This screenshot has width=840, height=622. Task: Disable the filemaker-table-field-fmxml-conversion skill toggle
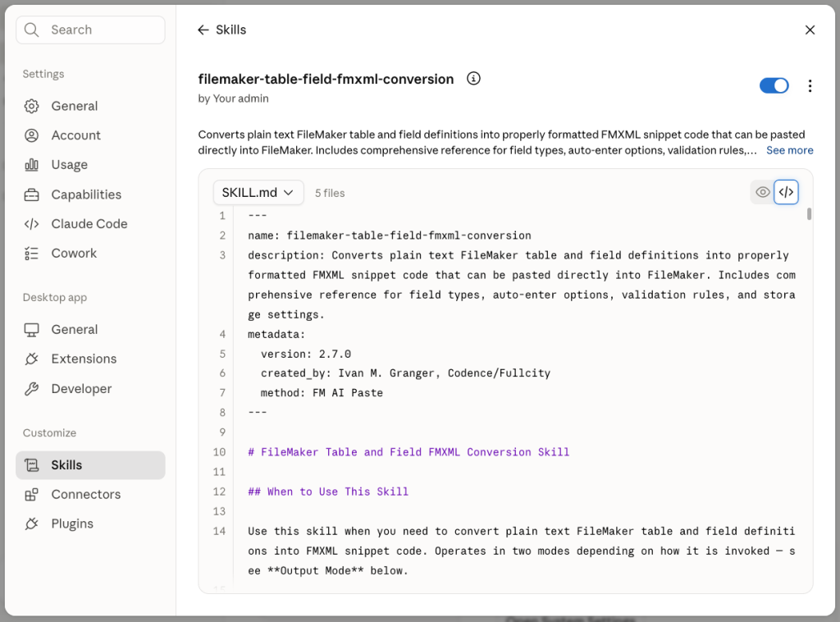(x=774, y=85)
